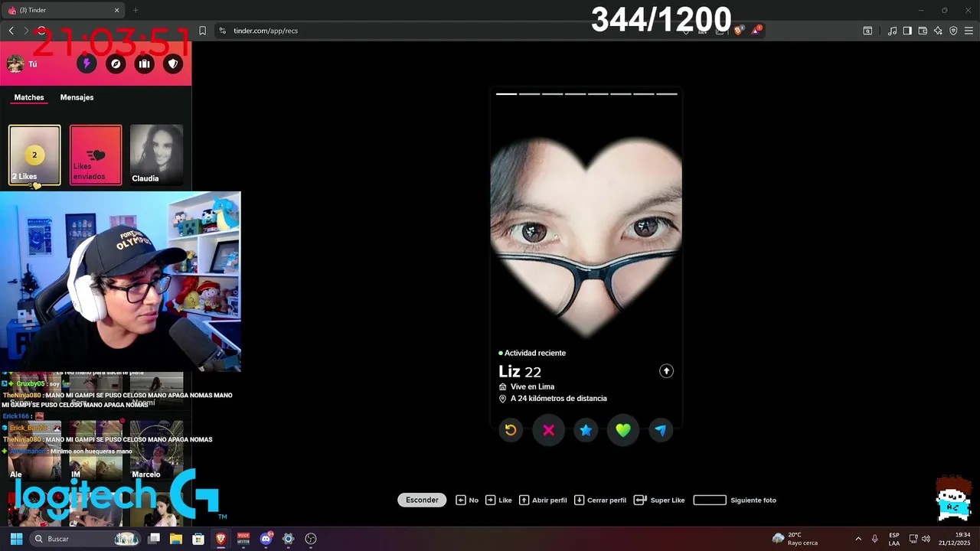Click the Esconder button
This screenshot has width=980, height=551.
point(422,500)
